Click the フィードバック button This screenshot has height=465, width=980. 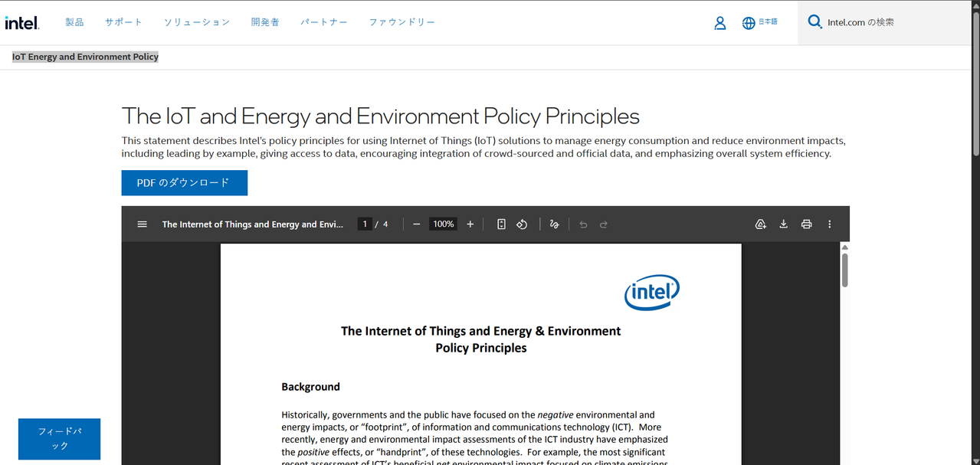59,439
